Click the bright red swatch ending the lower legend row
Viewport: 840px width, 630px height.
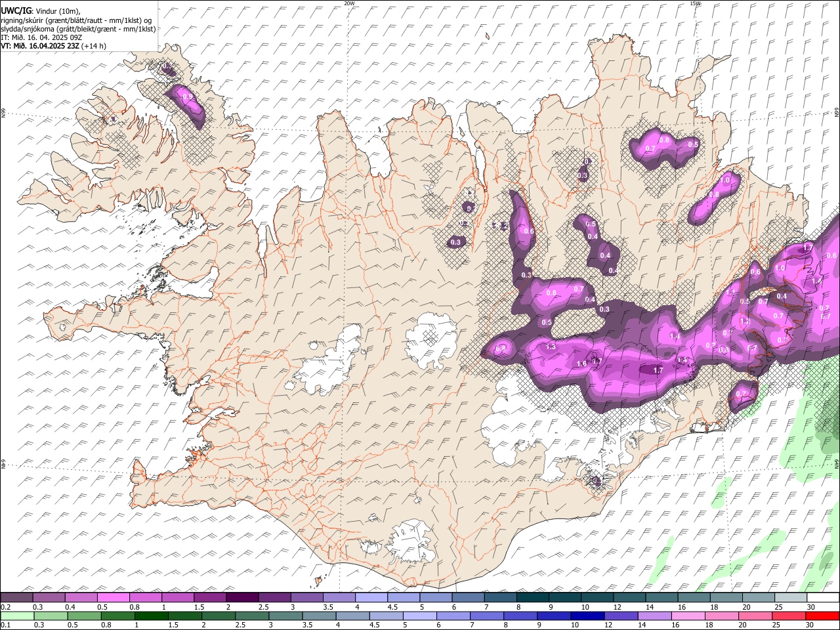point(822,616)
